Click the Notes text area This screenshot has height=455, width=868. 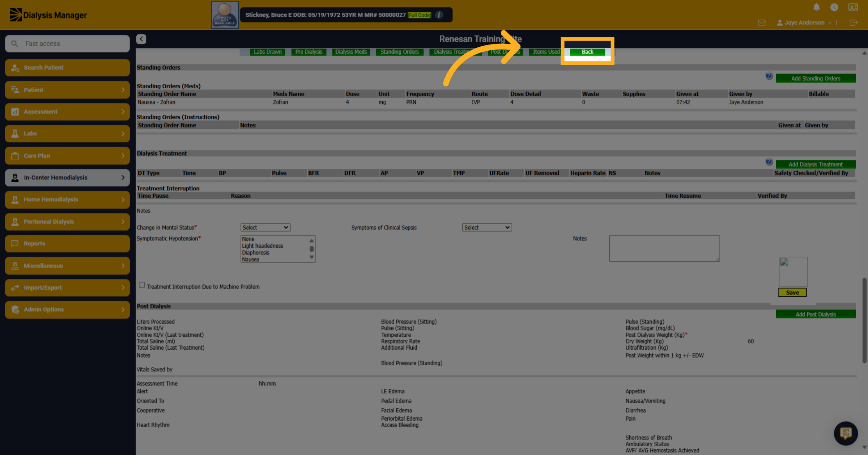click(664, 248)
